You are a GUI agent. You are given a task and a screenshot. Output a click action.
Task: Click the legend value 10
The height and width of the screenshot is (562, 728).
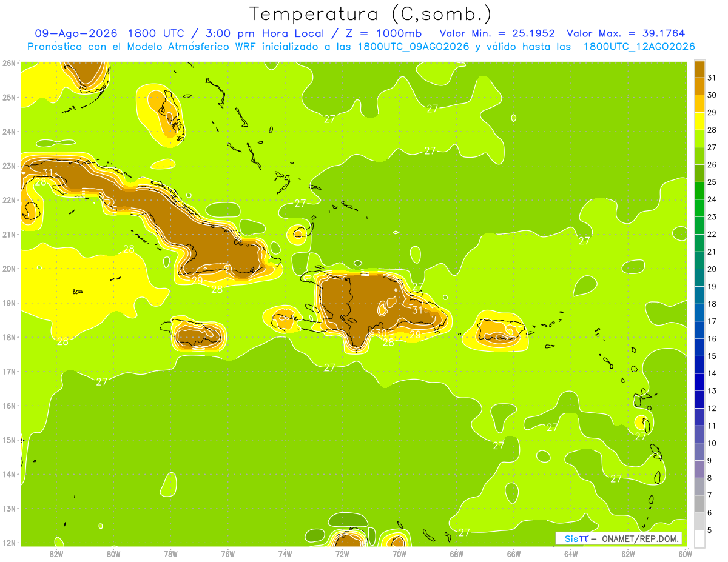pyautogui.click(x=712, y=443)
